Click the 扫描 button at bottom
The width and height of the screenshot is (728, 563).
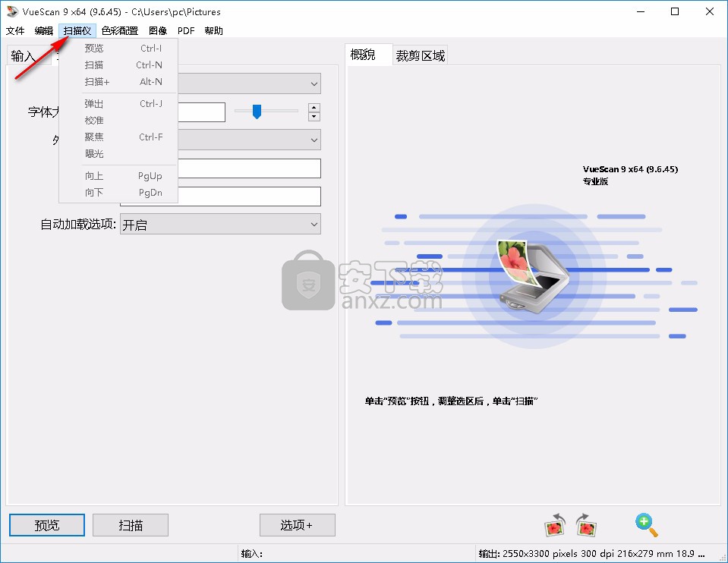click(131, 525)
